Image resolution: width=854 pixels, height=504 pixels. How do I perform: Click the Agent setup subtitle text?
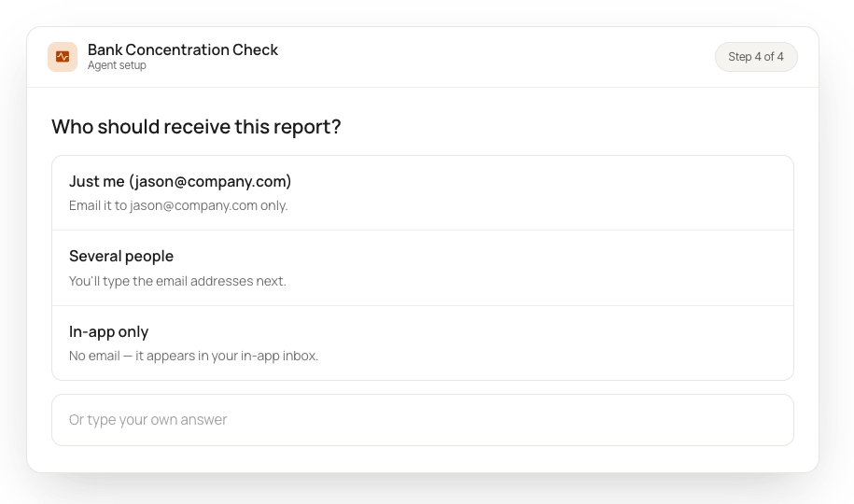(x=117, y=65)
